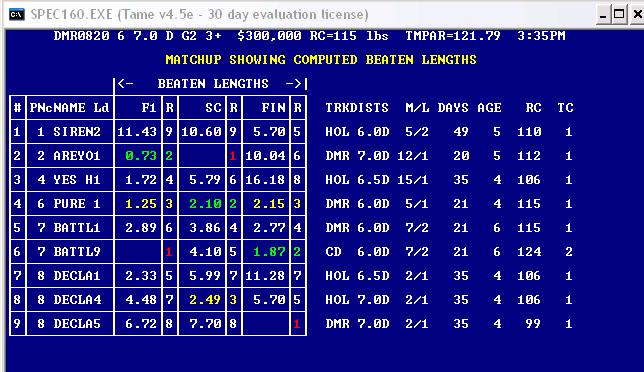This screenshot has width=644, height=372.
Task: Select the PURE 1 horse name
Action: [x=77, y=204]
